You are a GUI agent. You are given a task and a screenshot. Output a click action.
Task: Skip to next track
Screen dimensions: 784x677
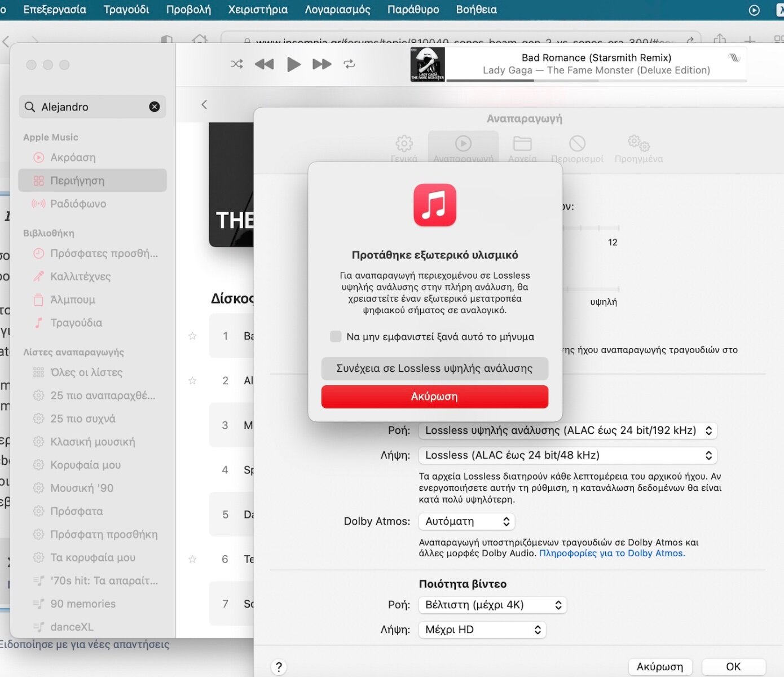click(x=322, y=64)
